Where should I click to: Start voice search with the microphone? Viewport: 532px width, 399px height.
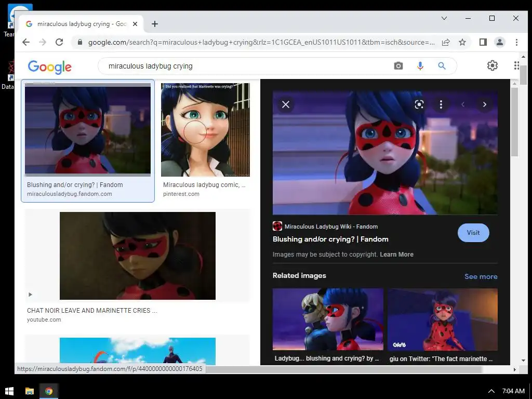point(420,66)
